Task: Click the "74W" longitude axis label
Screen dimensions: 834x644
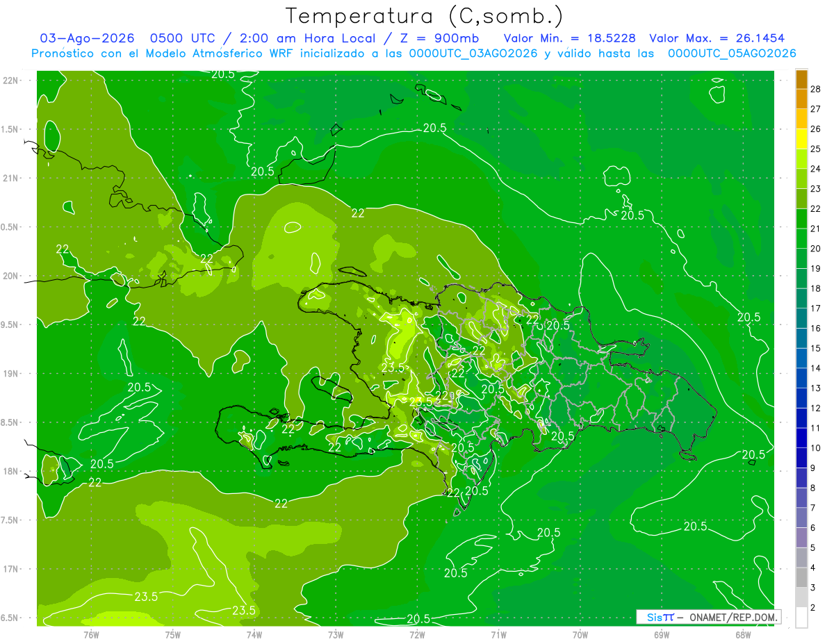Action: pyautogui.click(x=254, y=635)
